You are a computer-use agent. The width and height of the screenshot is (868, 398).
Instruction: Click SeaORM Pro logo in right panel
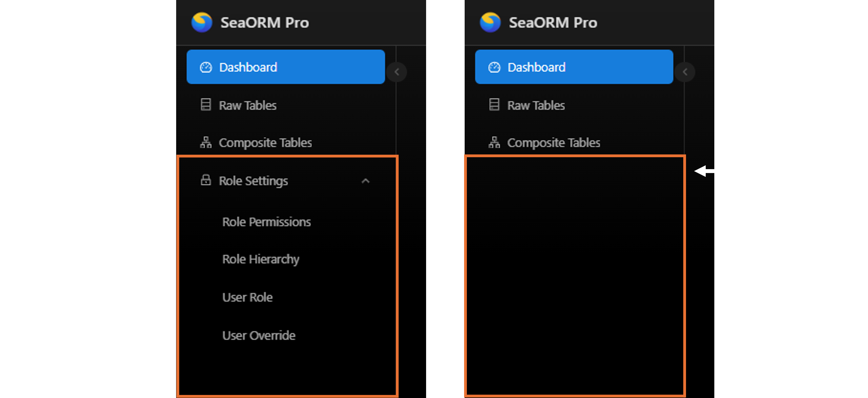tap(490, 22)
